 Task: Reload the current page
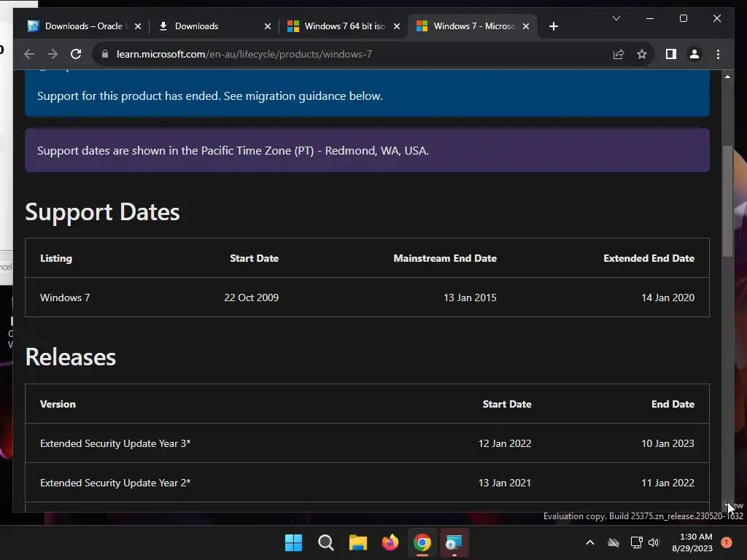tap(76, 54)
